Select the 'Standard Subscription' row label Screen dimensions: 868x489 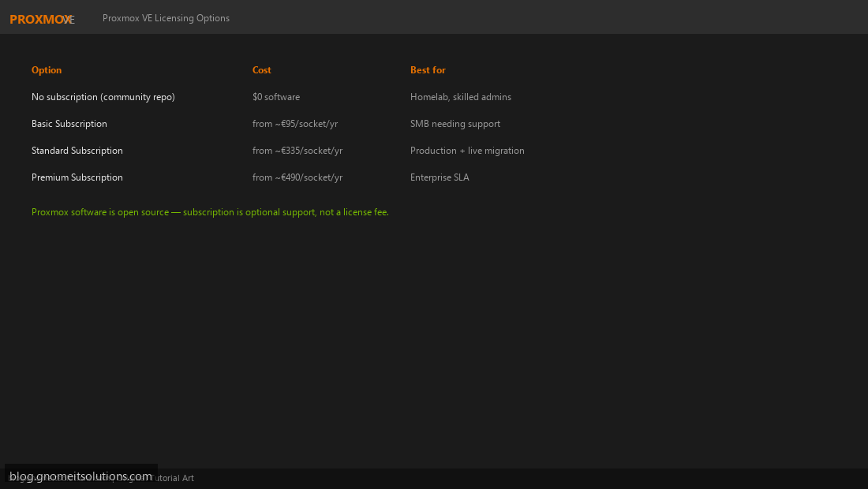click(77, 151)
